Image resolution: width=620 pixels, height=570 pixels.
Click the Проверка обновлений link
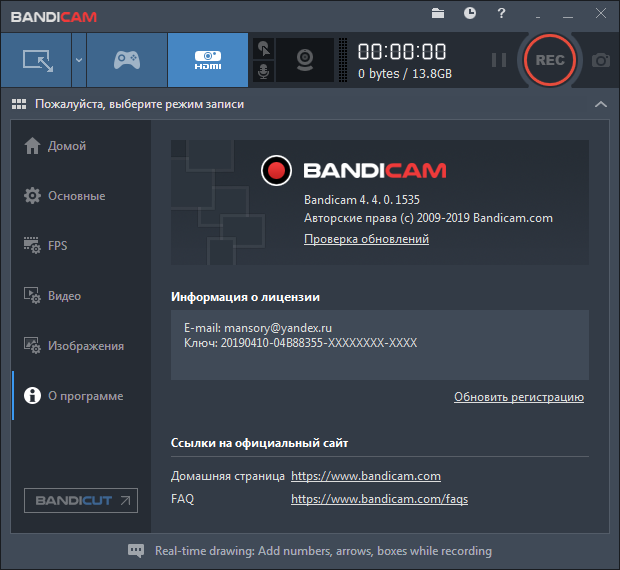click(x=366, y=240)
